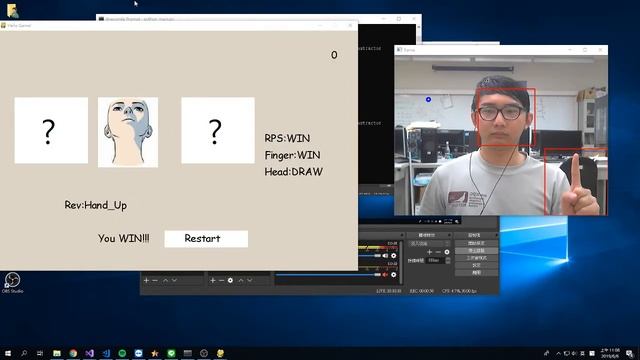This screenshot has width=640, height=360.
Task: Click the highlighted stop recording button in OBS
Action: pyautogui.click(x=476, y=251)
